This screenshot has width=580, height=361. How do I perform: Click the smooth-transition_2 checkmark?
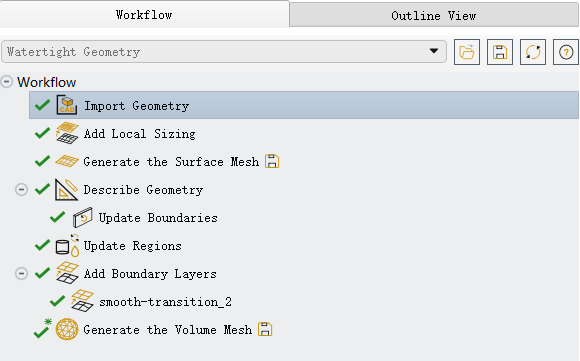click(58, 301)
